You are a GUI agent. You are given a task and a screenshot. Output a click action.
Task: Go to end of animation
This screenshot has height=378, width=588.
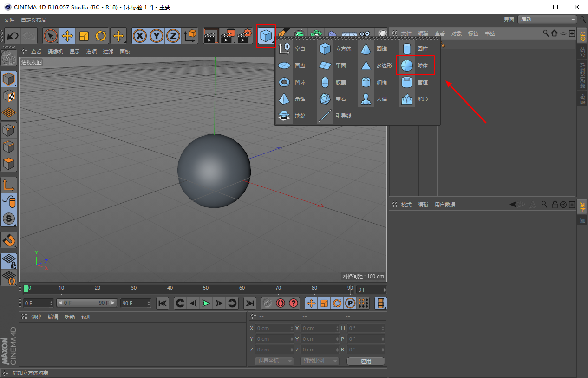pyautogui.click(x=250, y=303)
